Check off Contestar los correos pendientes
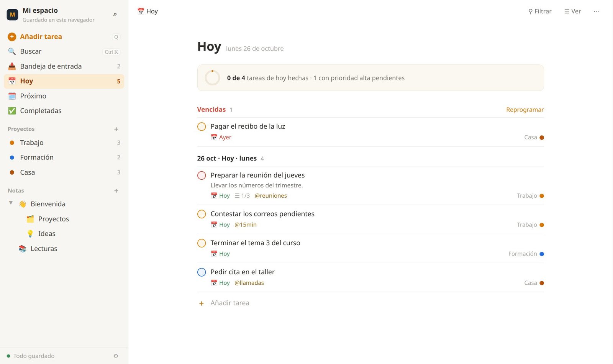This screenshot has width=613, height=364. click(x=202, y=214)
